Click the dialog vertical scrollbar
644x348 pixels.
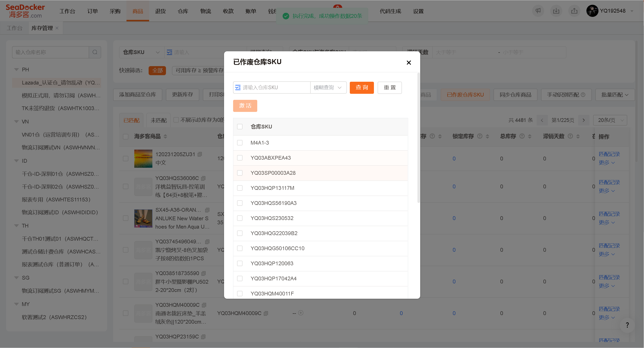pyautogui.click(x=418, y=138)
